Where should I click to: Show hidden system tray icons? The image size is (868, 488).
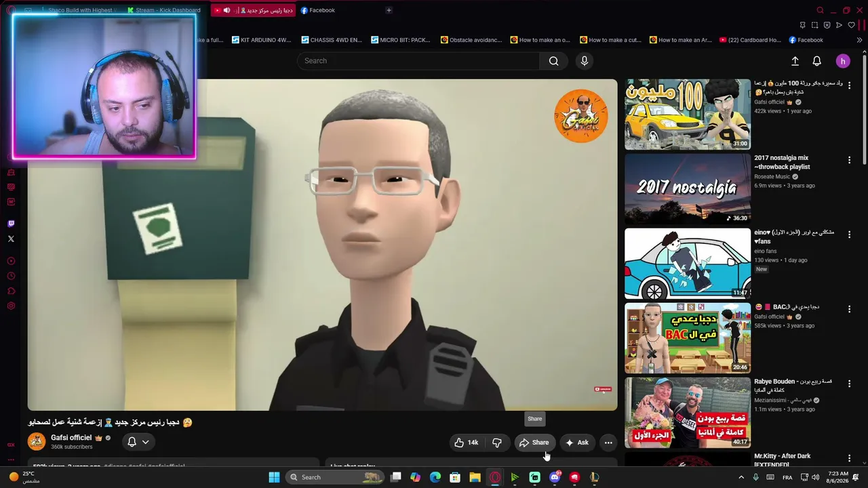point(741,477)
